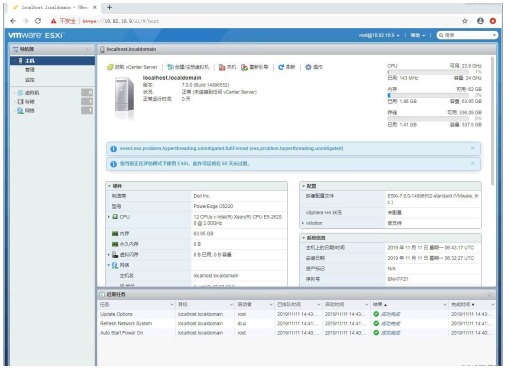
Task: Reload the page with browser refresh icon
Action: point(38,21)
